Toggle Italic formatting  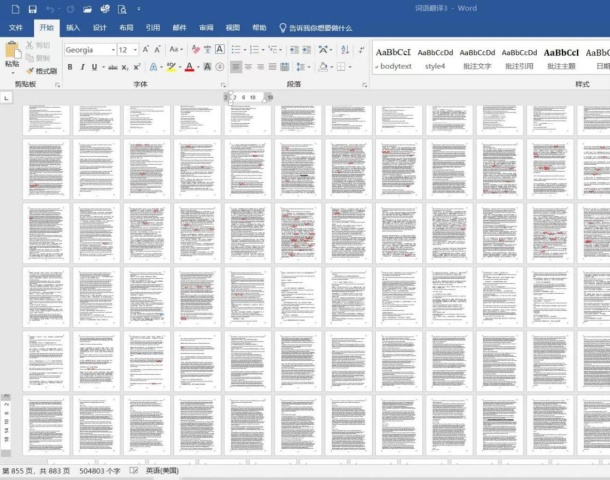coord(82,67)
